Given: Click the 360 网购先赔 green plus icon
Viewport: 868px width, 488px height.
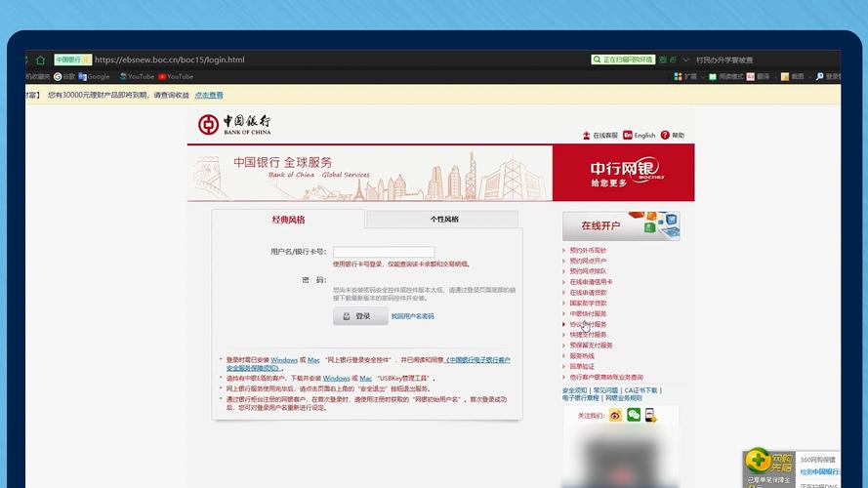Looking at the screenshot, I should click(758, 460).
